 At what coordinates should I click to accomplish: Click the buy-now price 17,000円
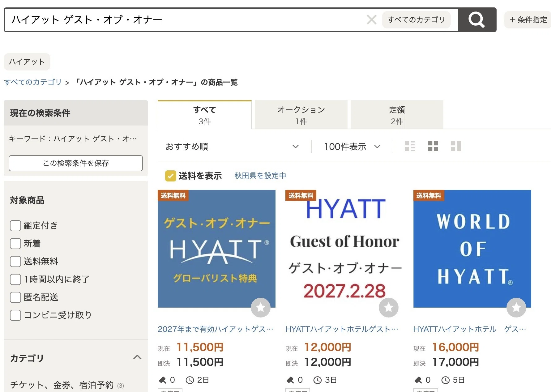(x=455, y=362)
